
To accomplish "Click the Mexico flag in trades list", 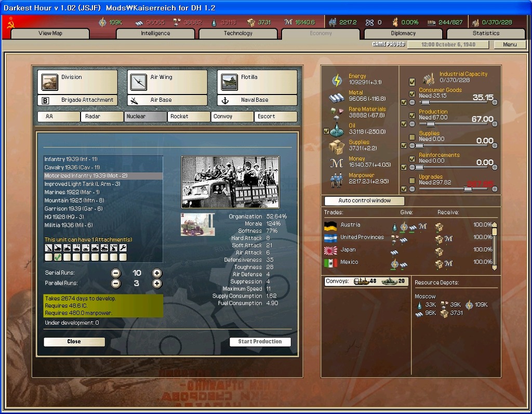I will 330,263.
